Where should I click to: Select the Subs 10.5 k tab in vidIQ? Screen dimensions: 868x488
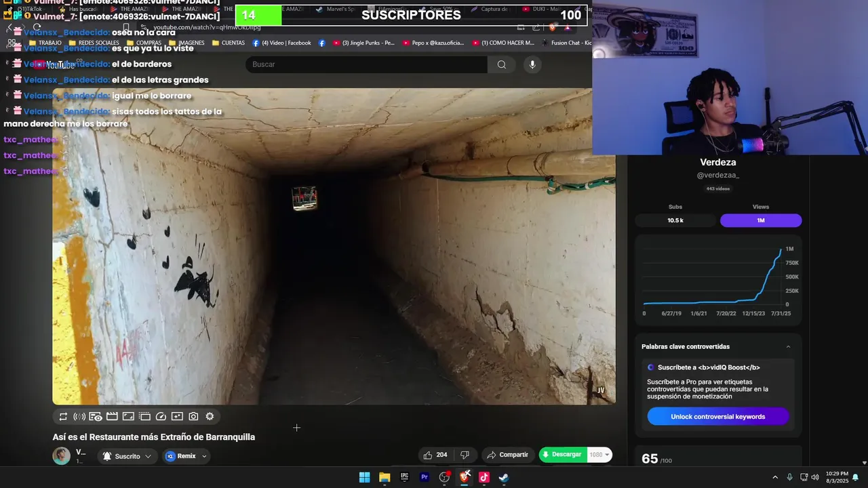(x=675, y=220)
